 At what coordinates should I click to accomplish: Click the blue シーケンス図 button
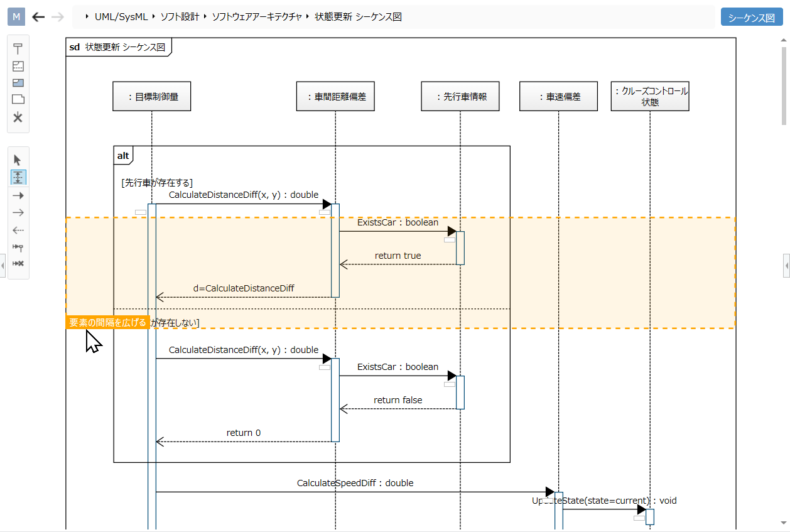pos(751,17)
